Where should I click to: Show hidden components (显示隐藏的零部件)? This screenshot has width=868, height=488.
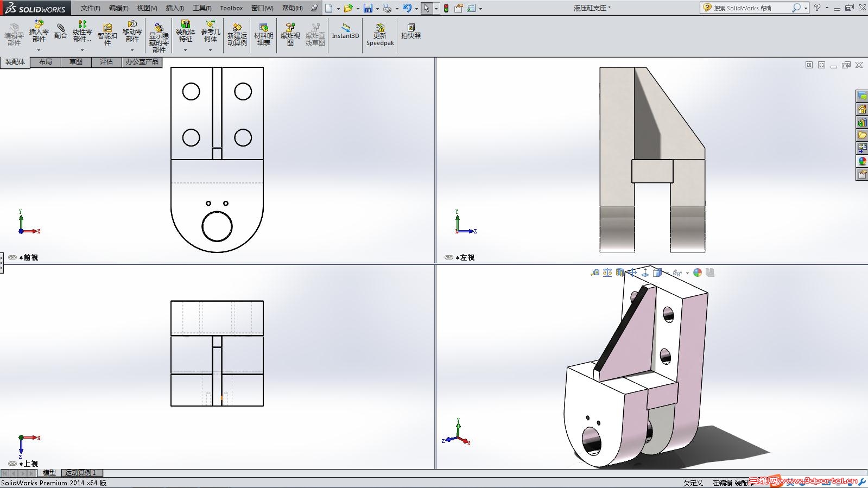159,37
